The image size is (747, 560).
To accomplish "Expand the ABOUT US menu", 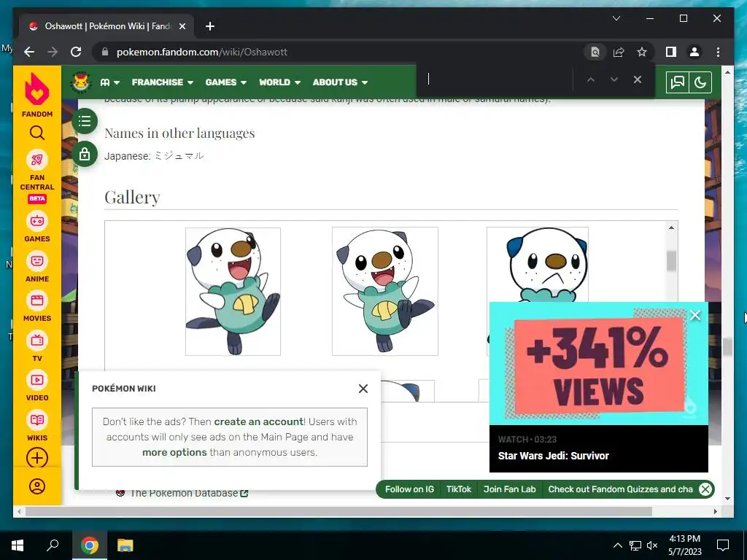I will [x=340, y=82].
